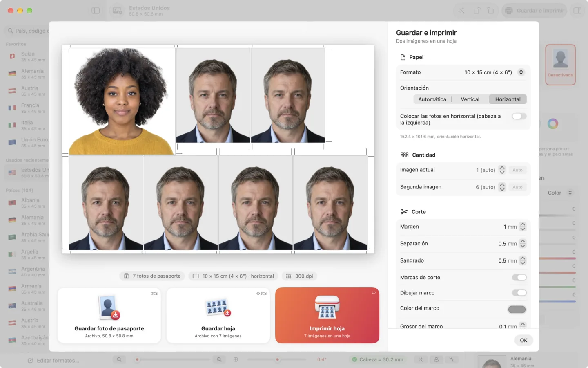The height and width of the screenshot is (368, 588).
Task: Toggle Colocar las fotos en horizontal switch
Action: pyautogui.click(x=519, y=116)
